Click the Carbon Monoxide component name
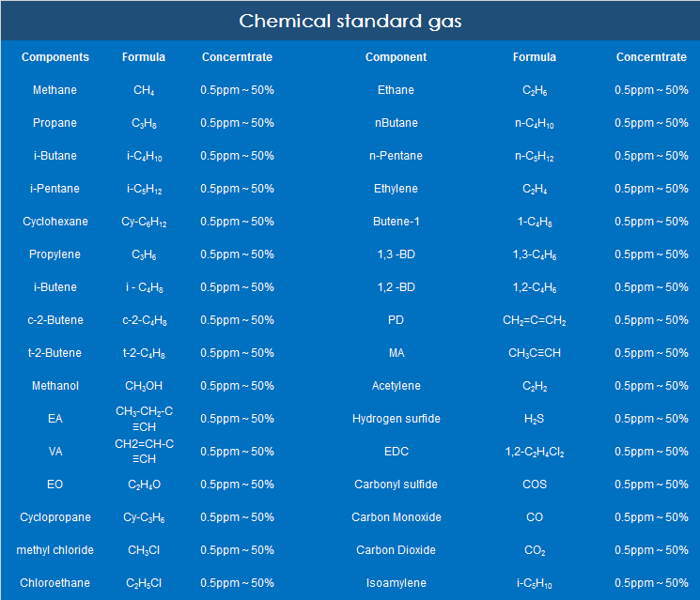The height and width of the screenshot is (600, 700). tap(396, 517)
